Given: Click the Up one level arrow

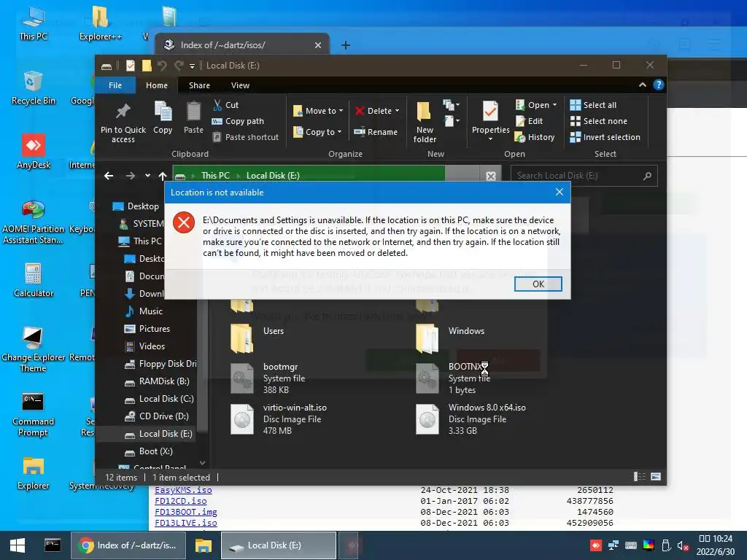Looking at the screenshot, I should 163,176.
